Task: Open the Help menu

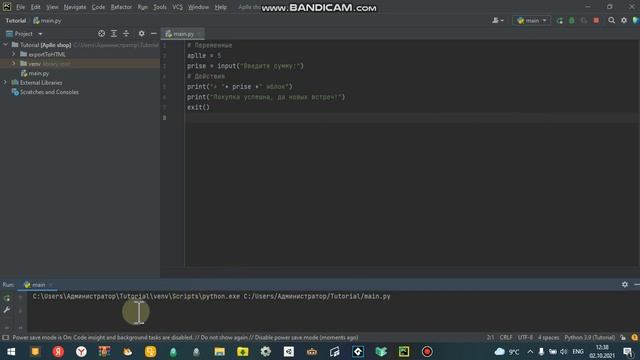Action: (x=220, y=7)
